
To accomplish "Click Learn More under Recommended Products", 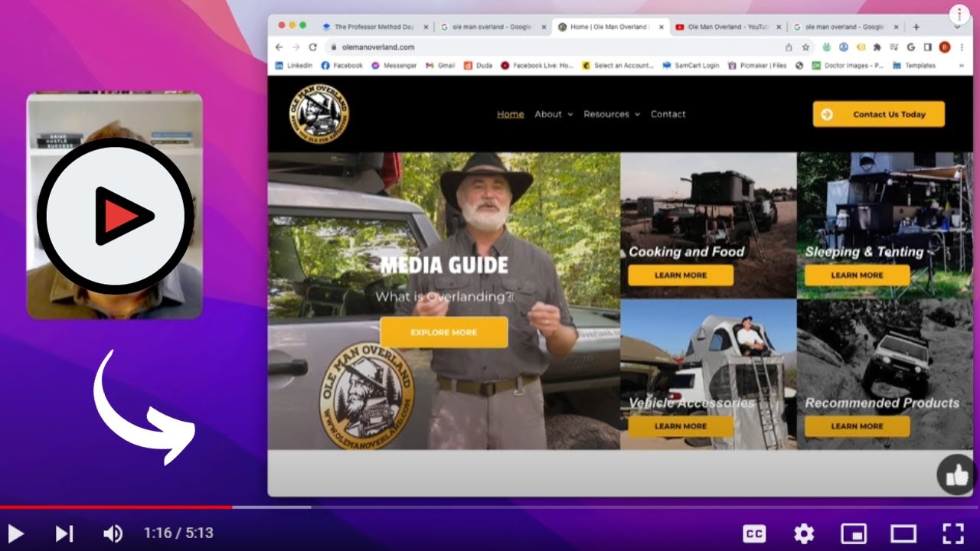I will tap(857, 426).
